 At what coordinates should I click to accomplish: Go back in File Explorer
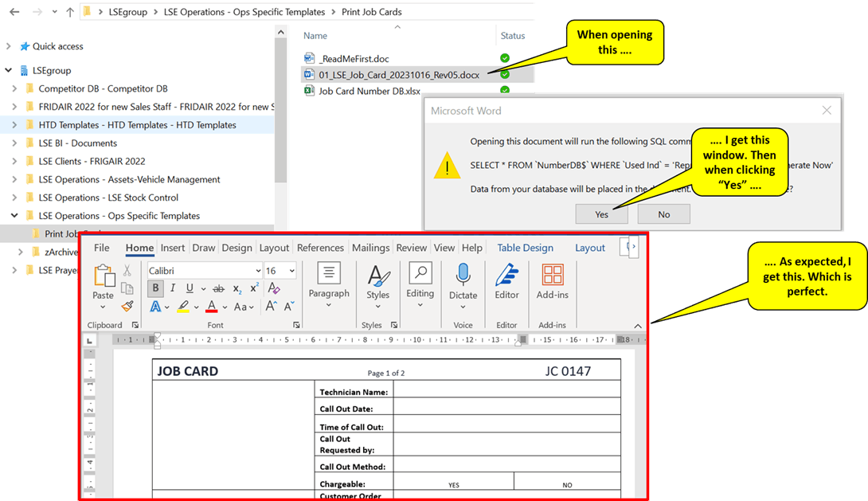(x=15, y=12)
